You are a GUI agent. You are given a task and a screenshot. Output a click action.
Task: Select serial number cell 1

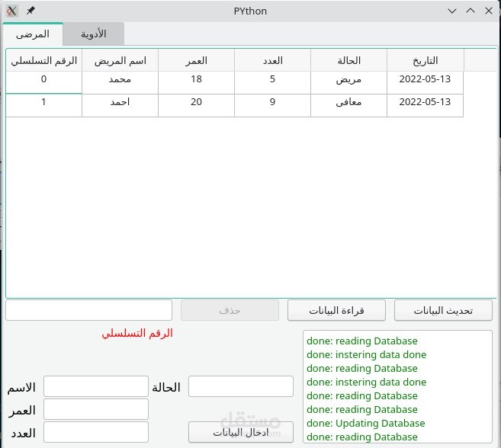coord(43,105)
